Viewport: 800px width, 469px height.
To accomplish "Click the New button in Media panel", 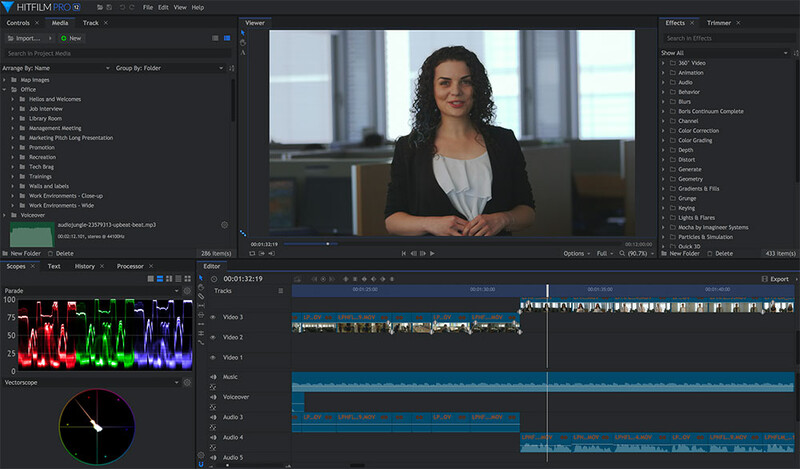I will [71, 38].
